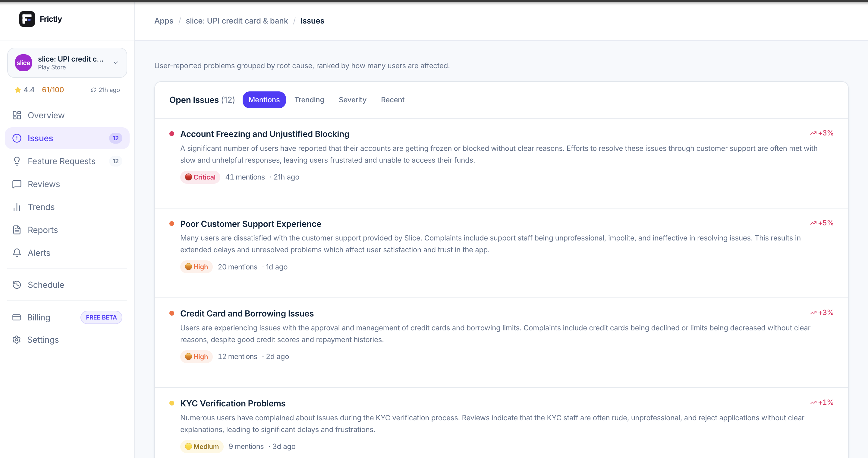Click the Trends bar chart icon
Viewport: 868px width, 458px height.
pyautogui.click(x=17, y=207)
